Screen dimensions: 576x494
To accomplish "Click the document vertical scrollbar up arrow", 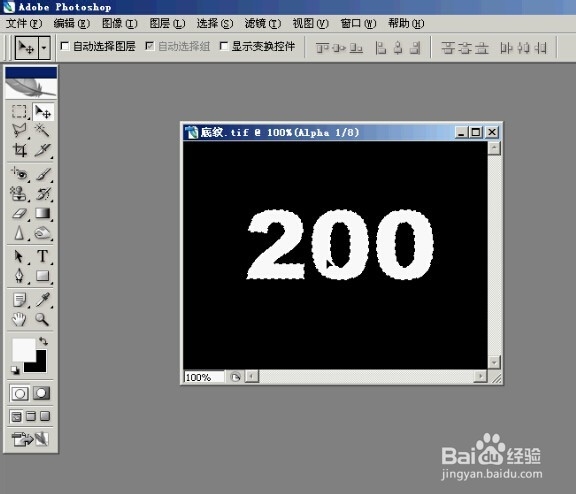I will 494,148.
